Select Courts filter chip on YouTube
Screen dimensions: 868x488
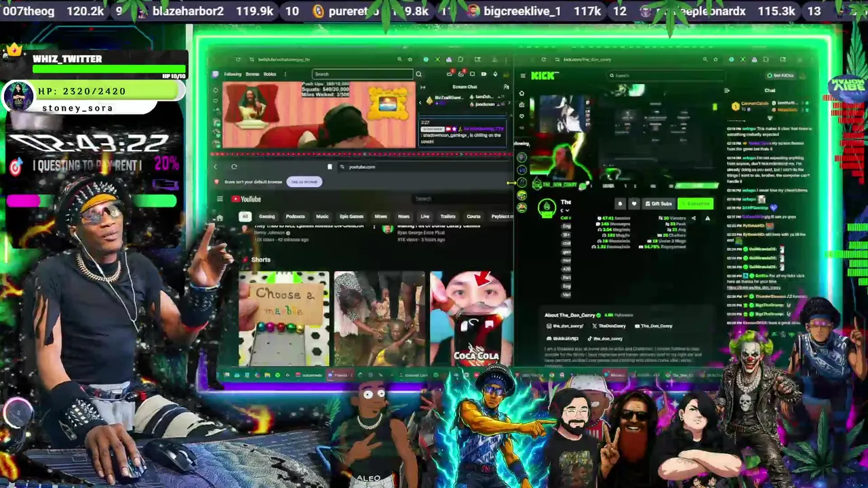tap(473, 216)
